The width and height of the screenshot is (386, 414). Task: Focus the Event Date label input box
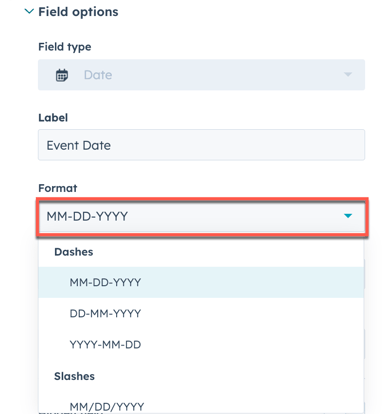pos(201,145)
